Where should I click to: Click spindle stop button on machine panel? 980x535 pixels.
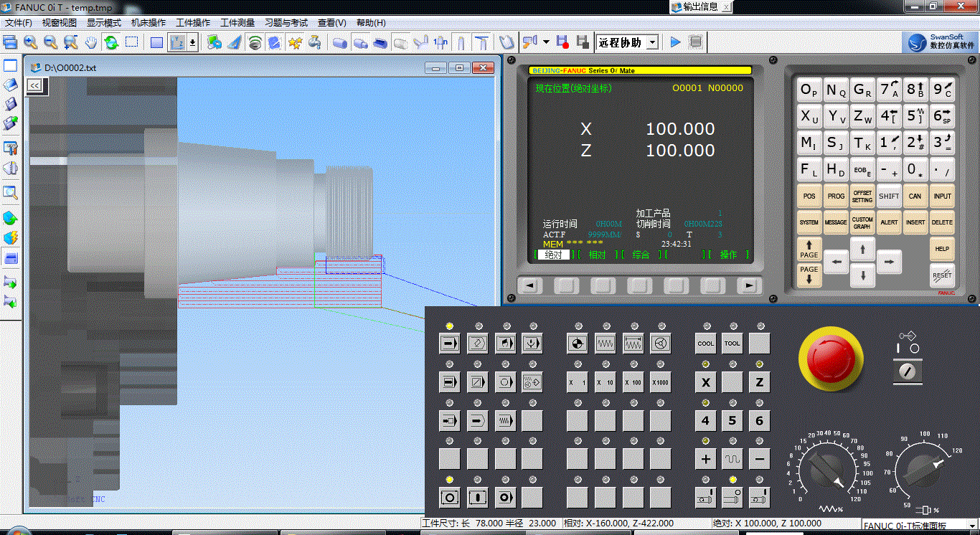732,496
